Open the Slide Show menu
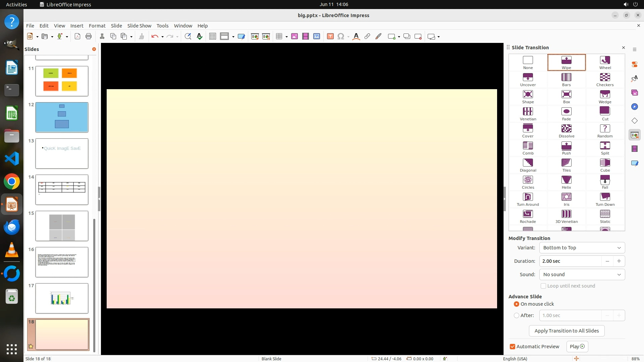 (x=139, y=25)
